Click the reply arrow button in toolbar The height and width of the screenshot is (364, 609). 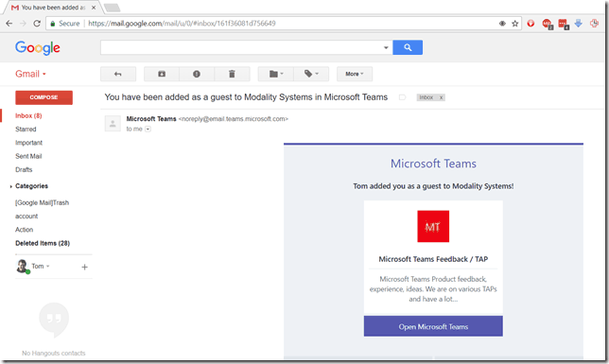[x=118, y=74]
